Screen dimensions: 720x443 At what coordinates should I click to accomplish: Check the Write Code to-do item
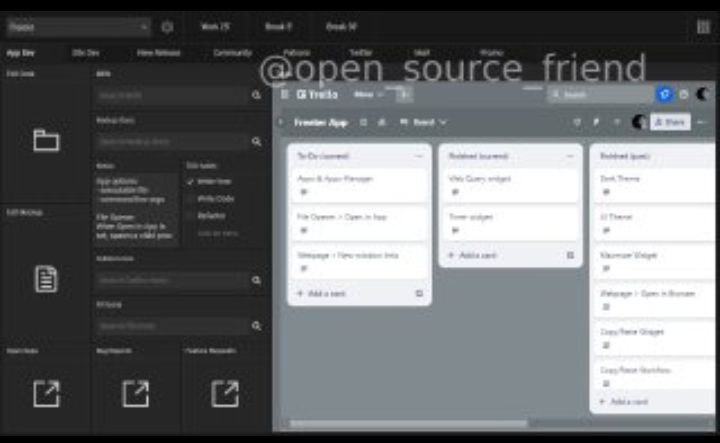190,199
